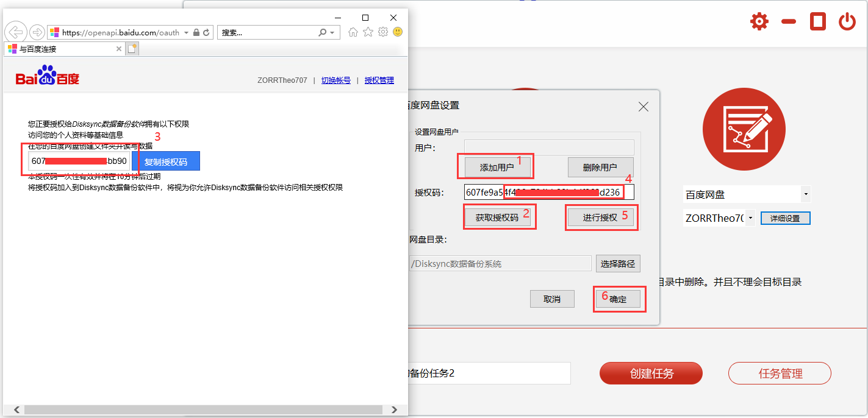868x418 pixels.
Task: Expand the 百度网盘 storage type dropdown
Action: [806, 195]
